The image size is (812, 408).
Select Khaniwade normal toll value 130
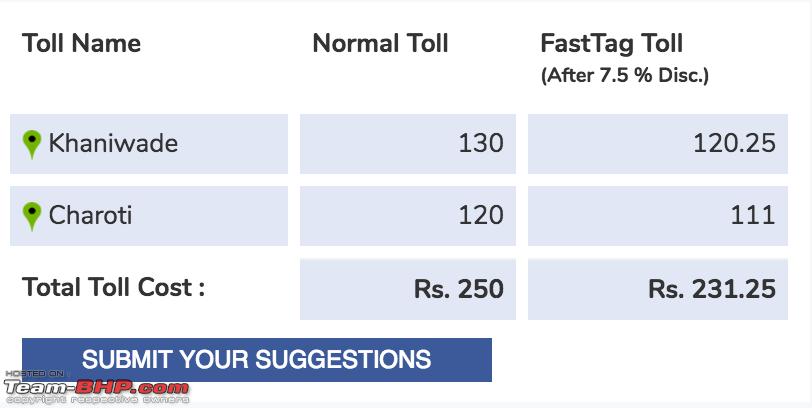click(481, 143)
